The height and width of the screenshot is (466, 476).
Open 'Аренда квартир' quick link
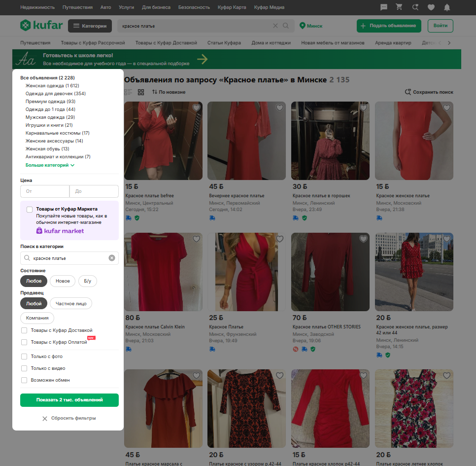(393, 43)
